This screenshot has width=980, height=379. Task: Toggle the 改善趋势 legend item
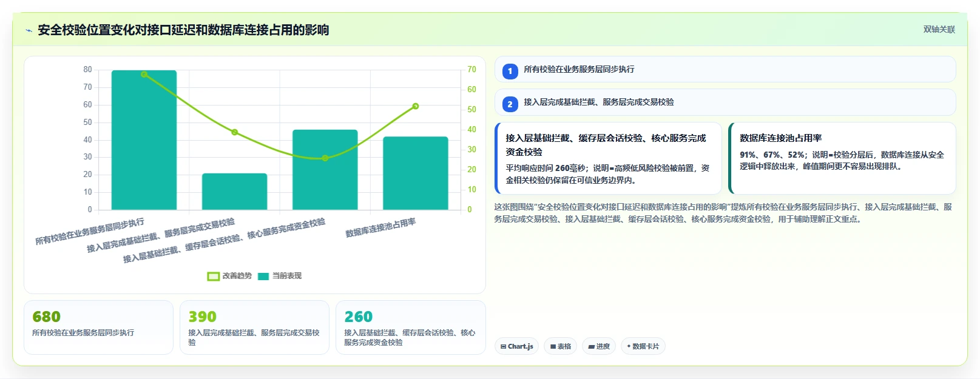[229, 276]
